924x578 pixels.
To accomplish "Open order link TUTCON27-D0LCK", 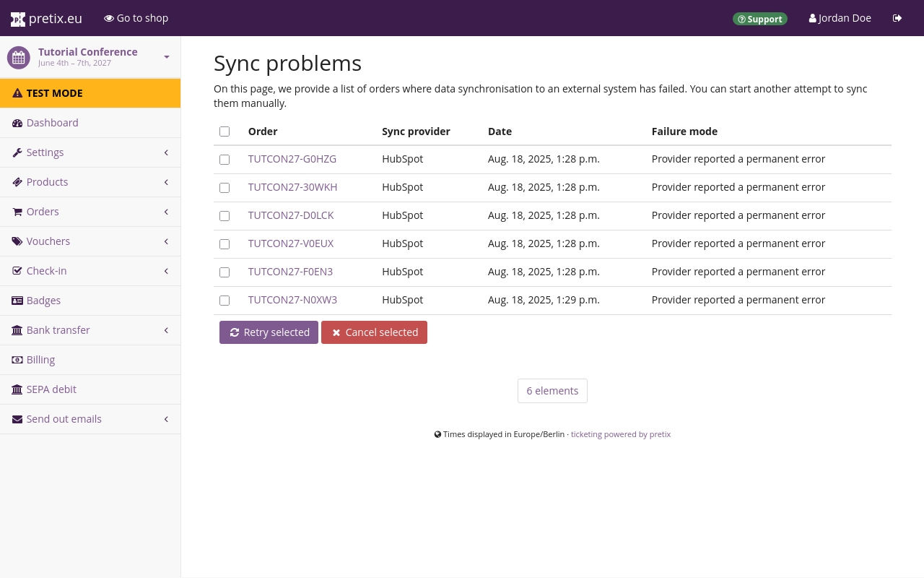I will (x=291, y=215).
